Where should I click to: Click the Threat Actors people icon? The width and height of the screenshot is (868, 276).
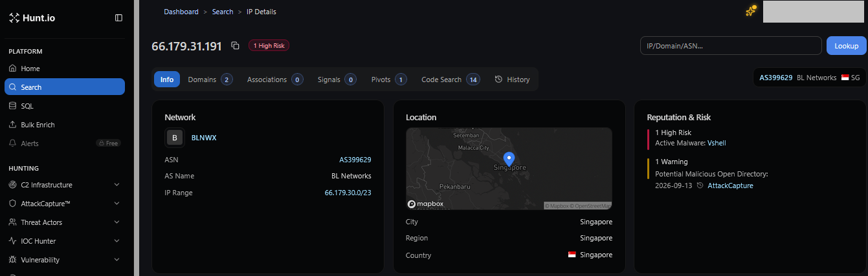(13, 222)
